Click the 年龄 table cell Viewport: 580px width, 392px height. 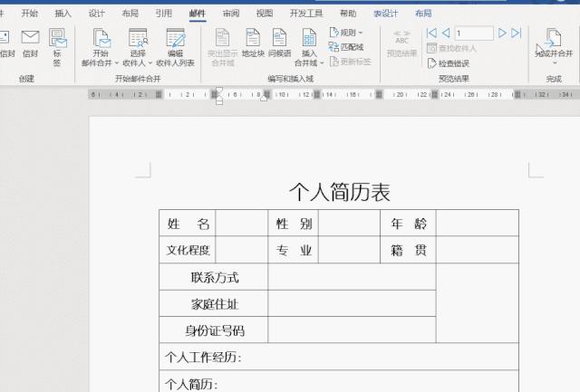(x=409, y=224)
